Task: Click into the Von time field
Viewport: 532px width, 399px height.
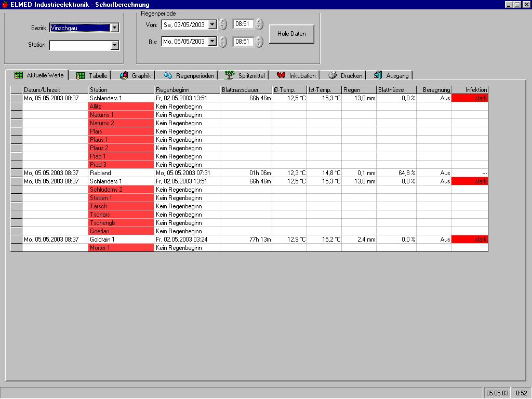Action: 243,24
